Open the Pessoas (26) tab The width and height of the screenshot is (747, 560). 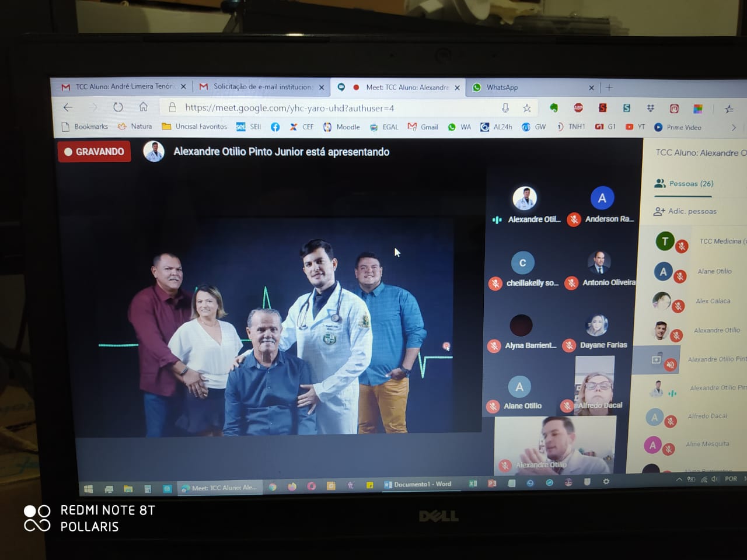(x=684, y=183)
